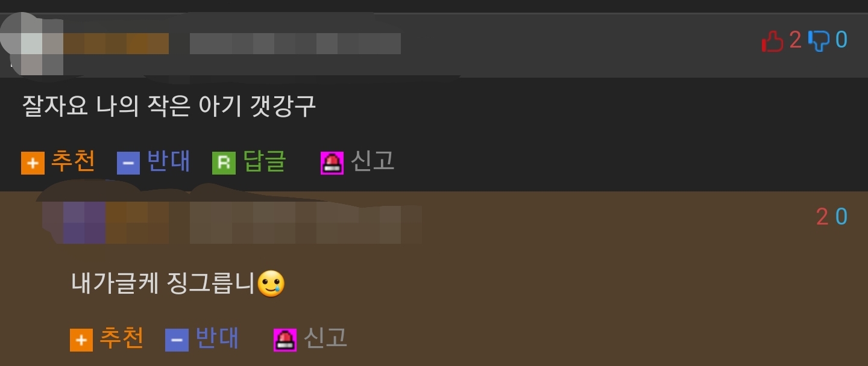868x366 pixels.
Task: Click the green R reply icon
Action: coord(224,163)
